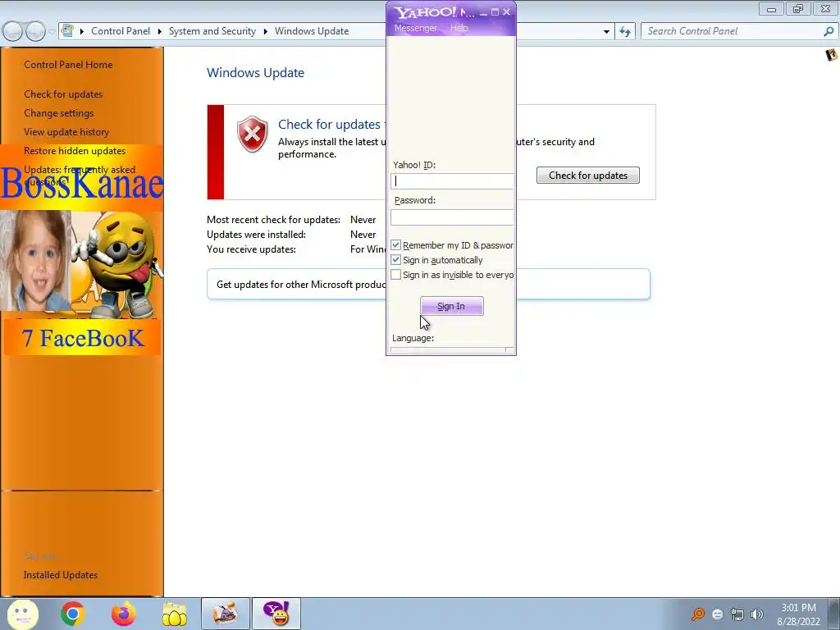Image resolution: width=840 pixels, height=630 pixels.
Task: Open Restore hidden updates link
Action: coord(75,151)
